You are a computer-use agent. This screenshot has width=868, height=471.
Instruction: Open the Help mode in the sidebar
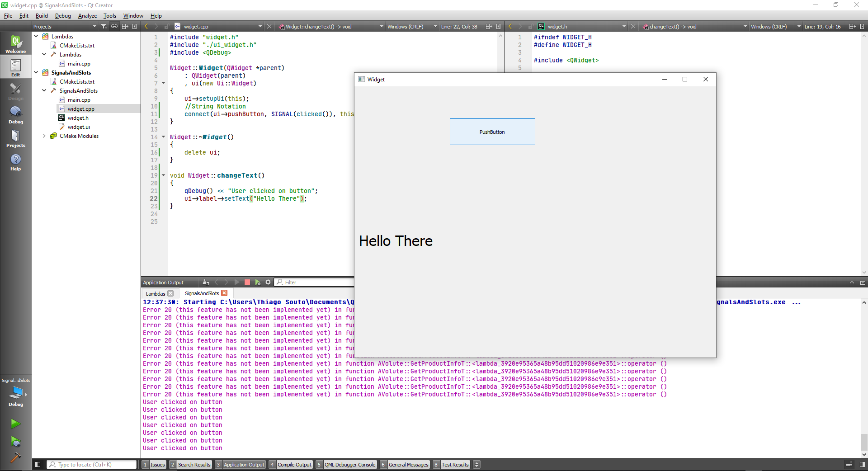(x=16, y=162)
